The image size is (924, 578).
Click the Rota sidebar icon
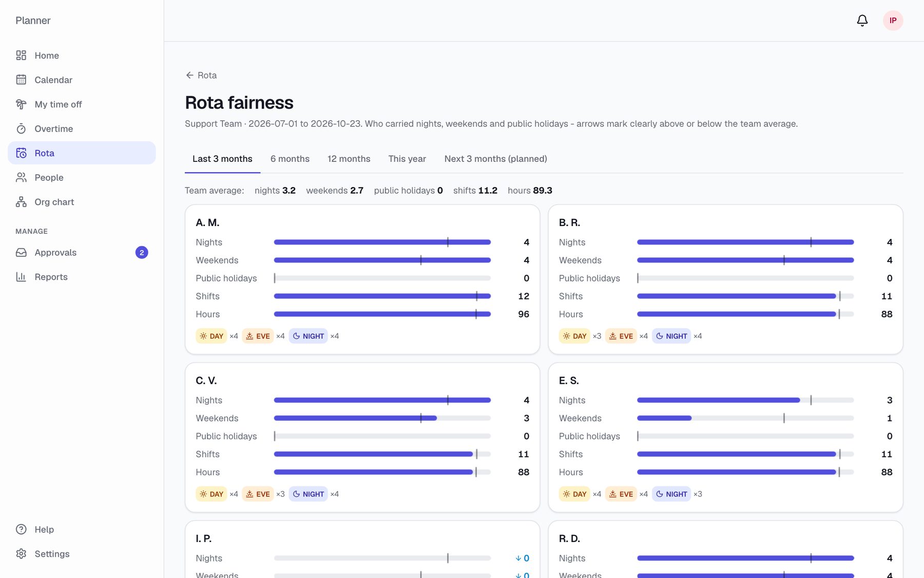tap(21, 153)
